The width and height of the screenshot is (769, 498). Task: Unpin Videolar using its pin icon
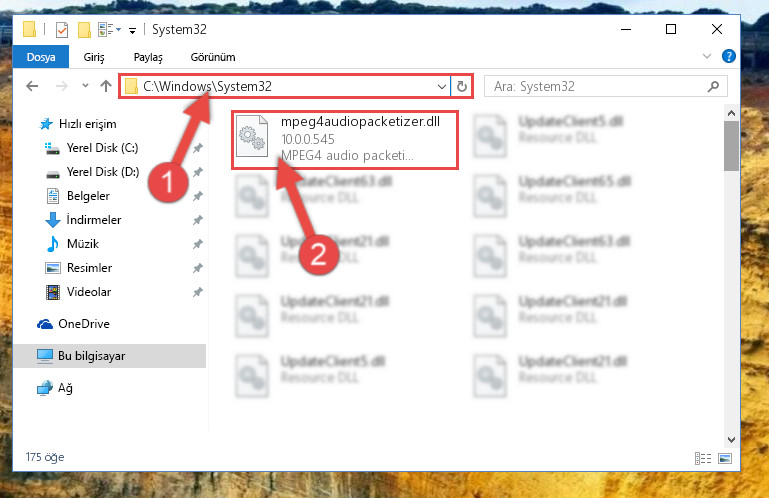coord(198,292)
